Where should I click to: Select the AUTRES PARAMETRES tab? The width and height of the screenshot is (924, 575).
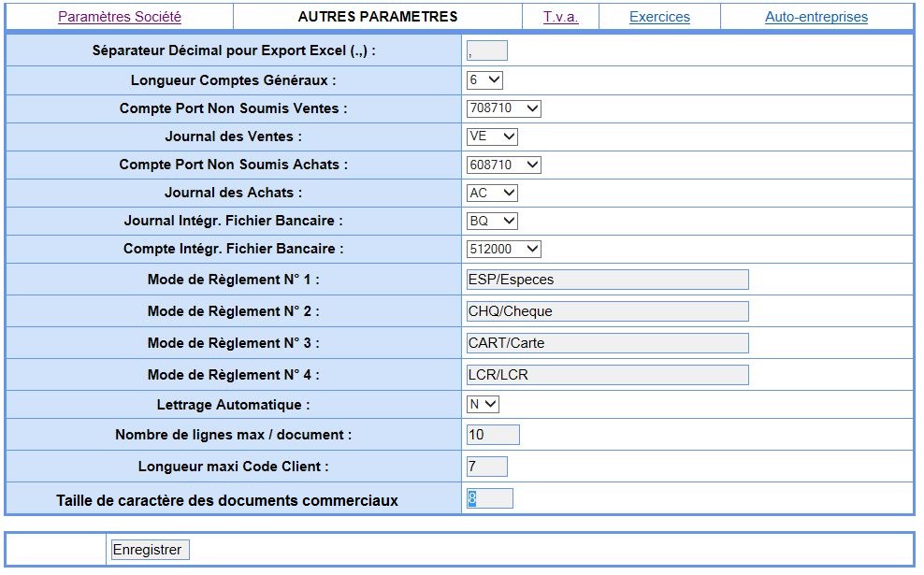[377, 17]
